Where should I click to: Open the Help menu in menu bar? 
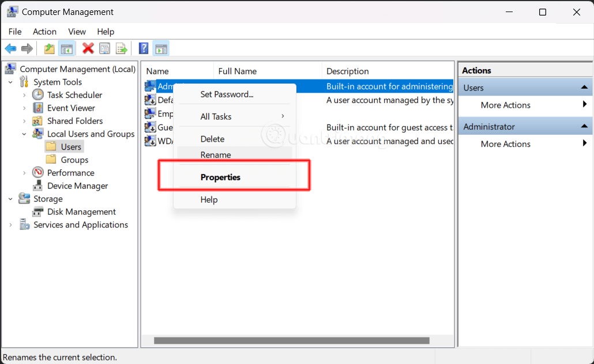[x=106, y=32]
